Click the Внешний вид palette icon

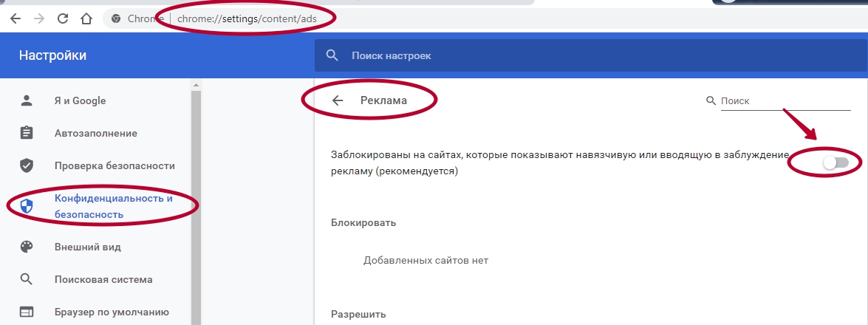(x=27, y=247)
